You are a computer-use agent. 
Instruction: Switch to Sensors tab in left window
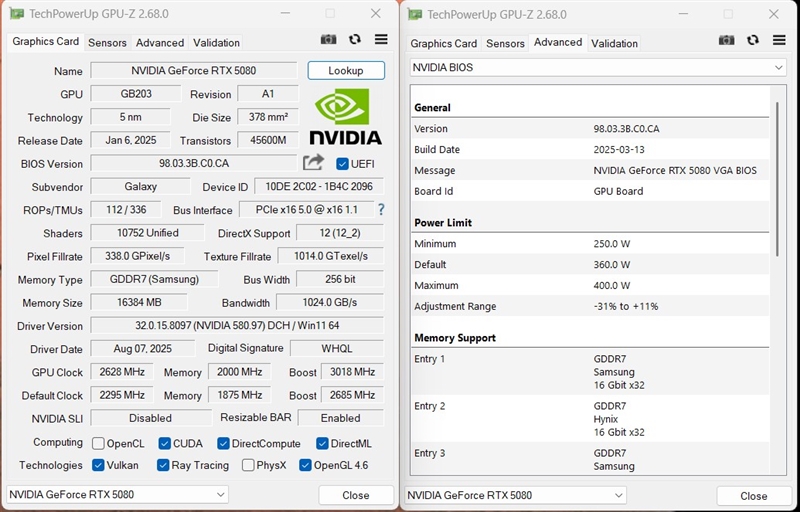(x=107, y=43)
